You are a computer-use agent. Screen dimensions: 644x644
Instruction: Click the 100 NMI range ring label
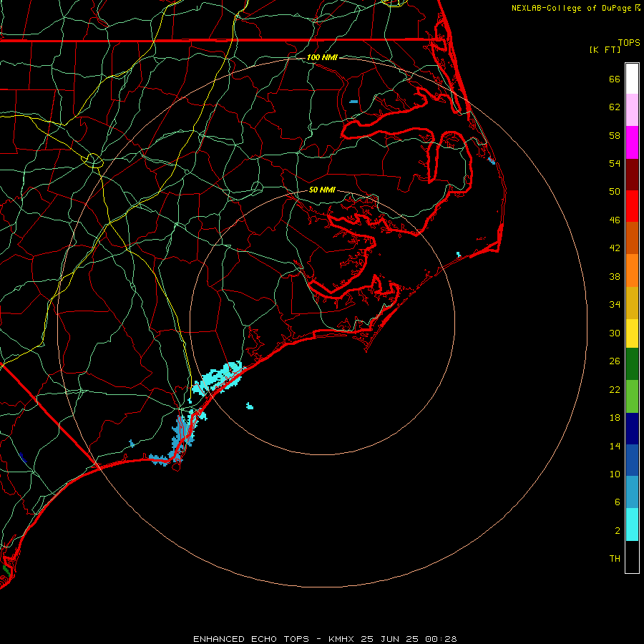[322, 57]
